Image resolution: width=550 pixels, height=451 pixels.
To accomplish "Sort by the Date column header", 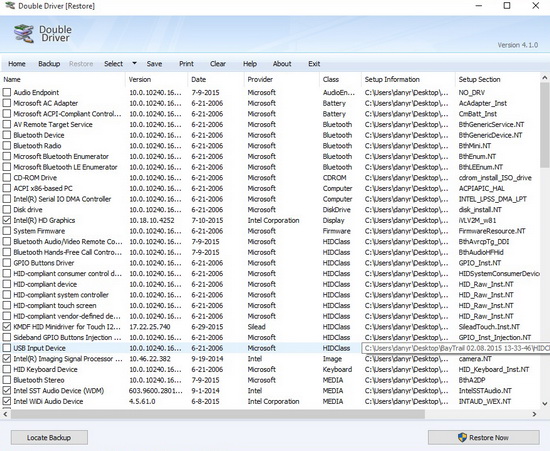I will click(x=216, y=80).
